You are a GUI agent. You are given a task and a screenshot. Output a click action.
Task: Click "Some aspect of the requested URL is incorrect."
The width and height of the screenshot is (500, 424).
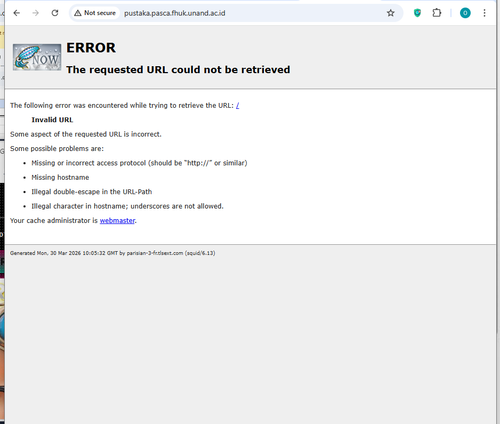(x=86, y=134)
